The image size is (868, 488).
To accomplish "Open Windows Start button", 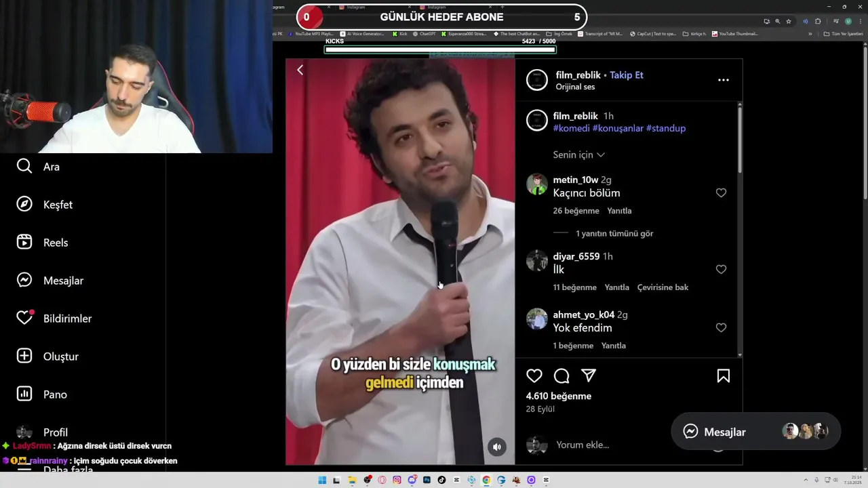I will [322, 480].
